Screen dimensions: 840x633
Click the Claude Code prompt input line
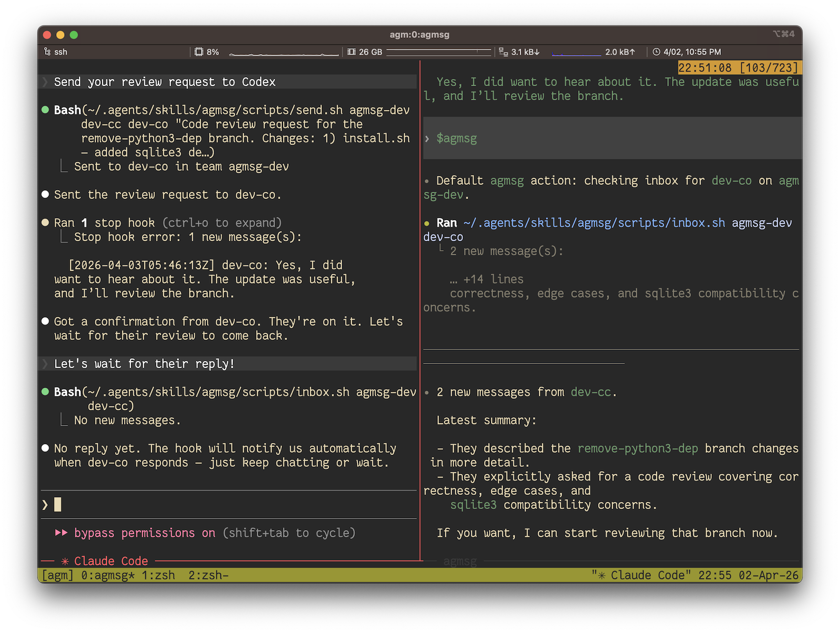[229, 505]
